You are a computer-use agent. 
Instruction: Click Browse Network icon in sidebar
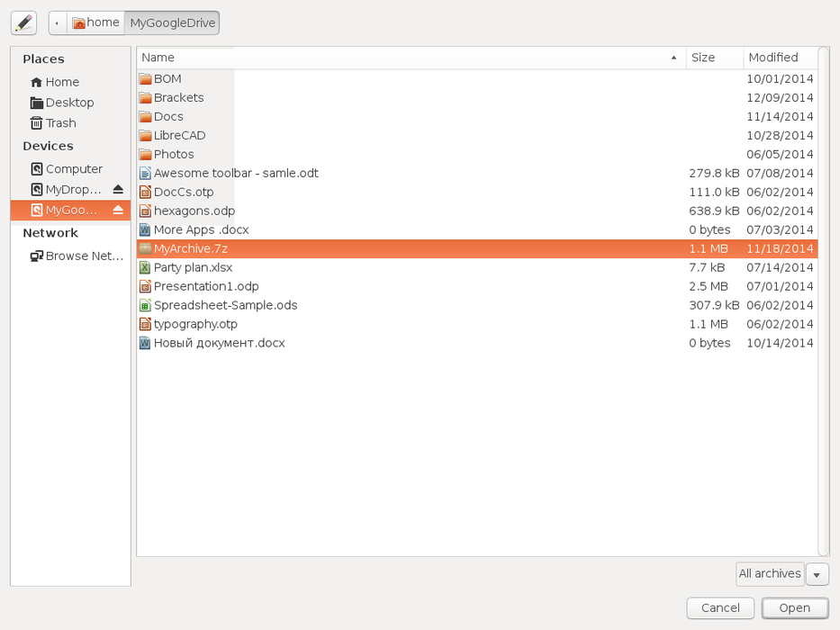tap(37, 256)
